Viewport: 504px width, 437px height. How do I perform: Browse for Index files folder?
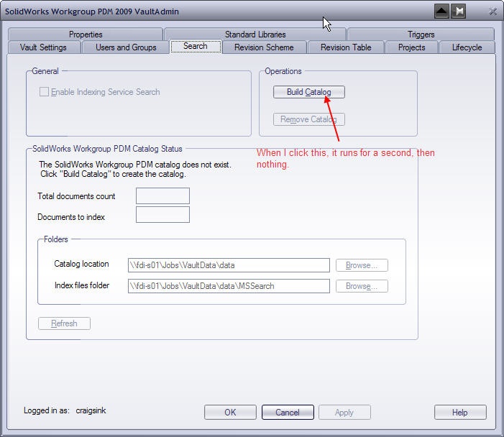click(x=362, y=286)
